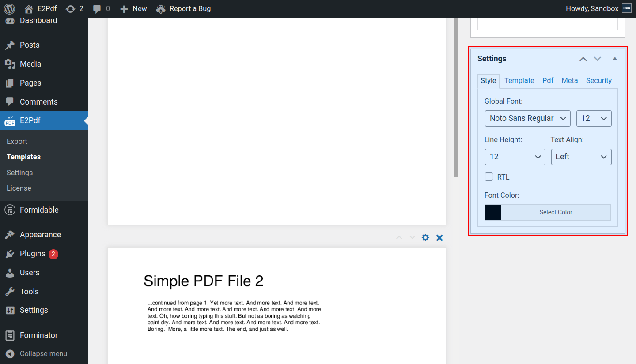Open the Line Height dropdown
This screenshot has width=636, height=364.
pyautogui.click(x=515, y=157)
